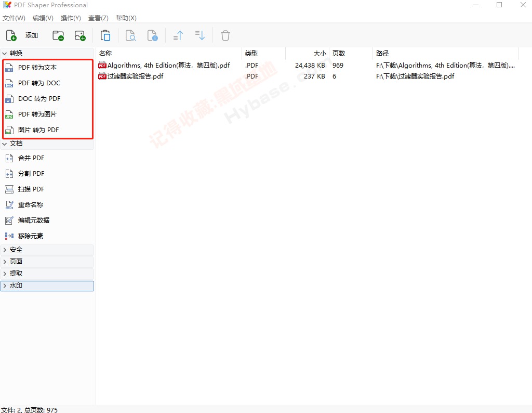
Task: Click the add image toolbar icon
Action: coord(80,35)
